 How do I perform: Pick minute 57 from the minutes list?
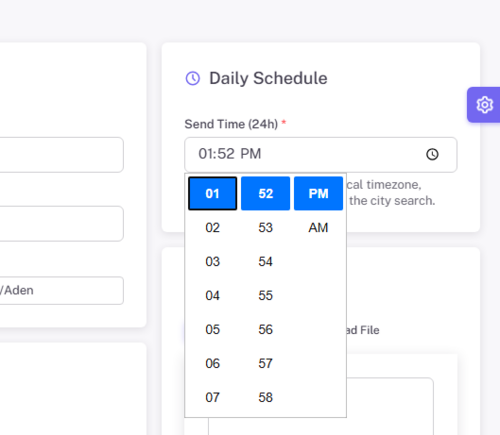coord(265,363)
